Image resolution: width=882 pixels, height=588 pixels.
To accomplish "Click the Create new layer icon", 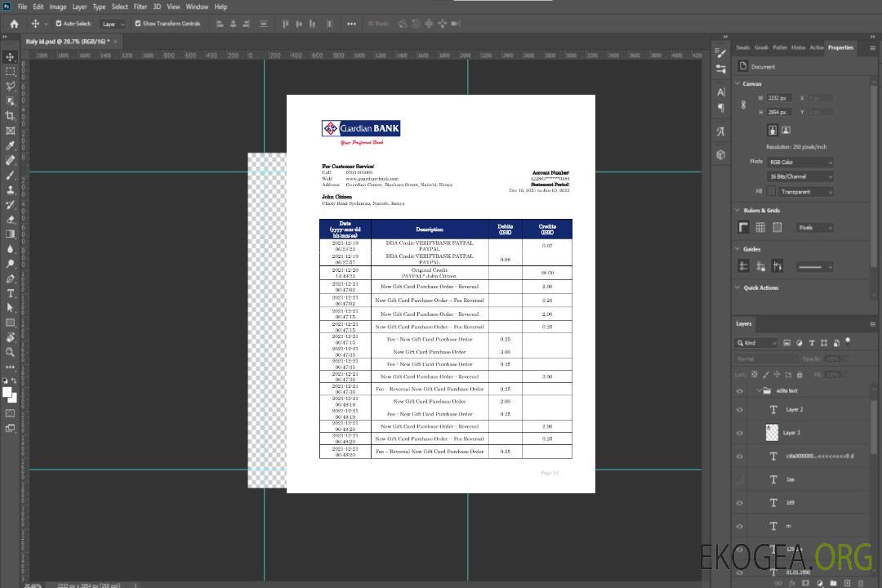I will [x=847, y=583].
